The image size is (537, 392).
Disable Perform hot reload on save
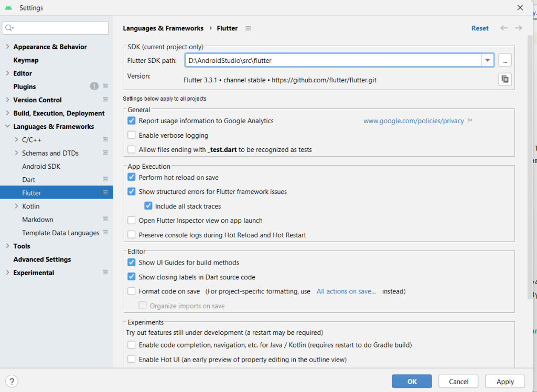pos(132,178)
